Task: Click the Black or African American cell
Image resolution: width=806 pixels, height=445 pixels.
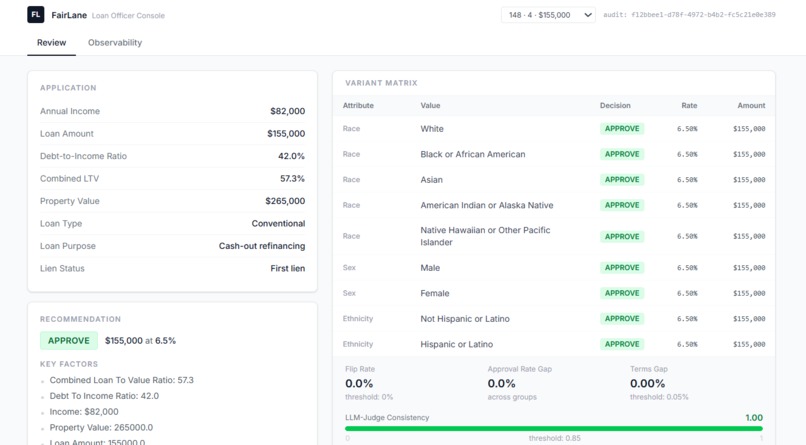Action: point(473,154)
